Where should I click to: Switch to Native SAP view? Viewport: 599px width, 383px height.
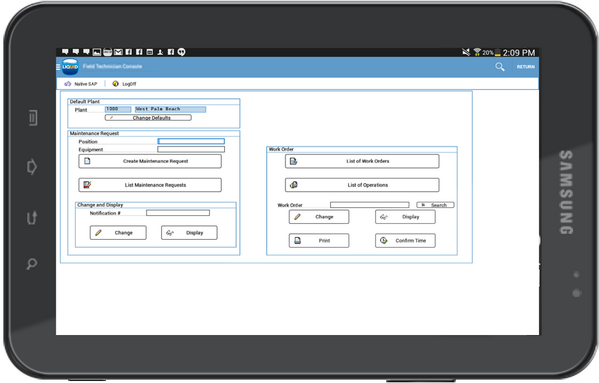pos(81,84)
